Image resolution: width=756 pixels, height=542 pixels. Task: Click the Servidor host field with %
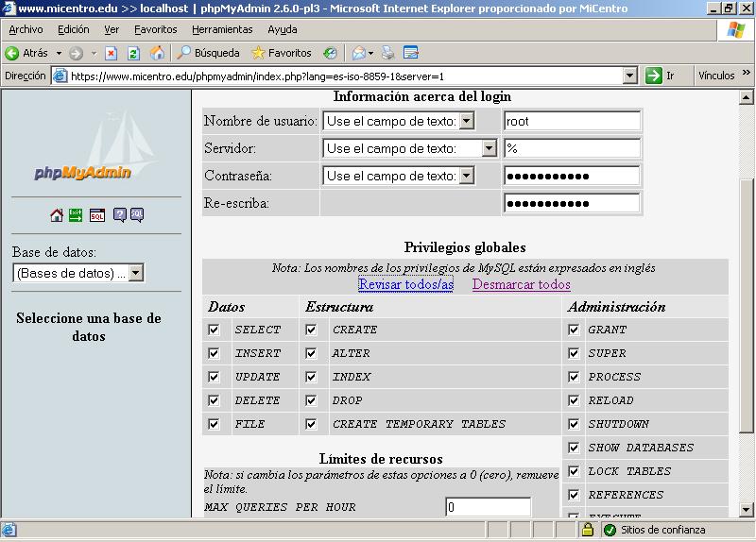coord(572,148)
